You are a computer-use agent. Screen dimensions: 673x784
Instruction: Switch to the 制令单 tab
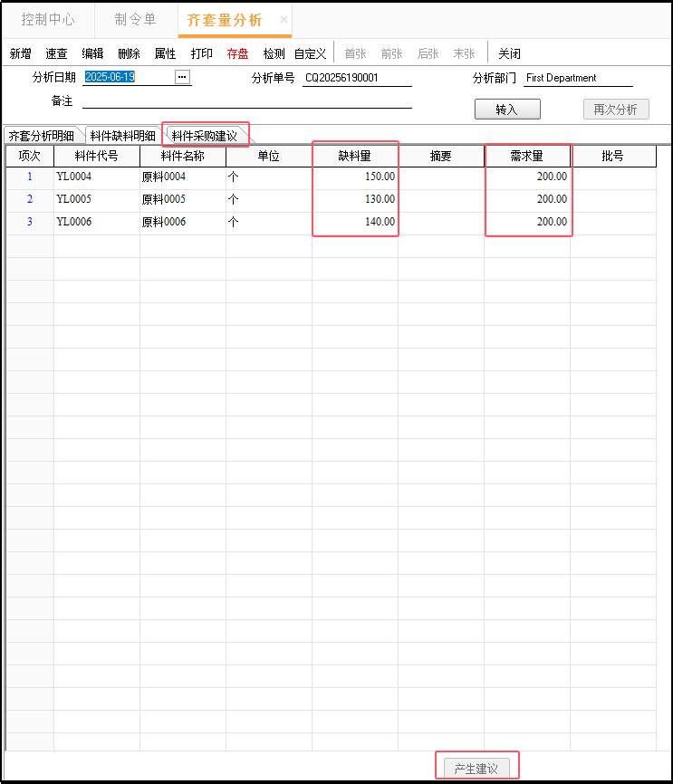point(135,19)
